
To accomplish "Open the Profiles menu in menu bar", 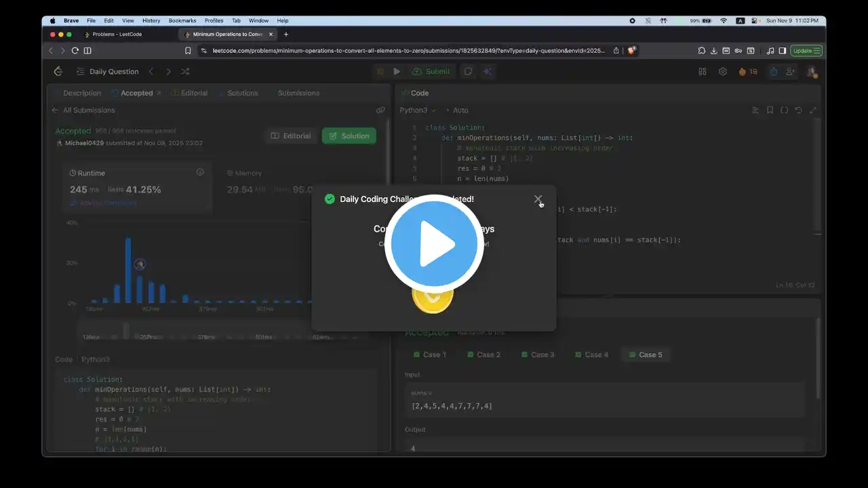I will coord(214,20).
